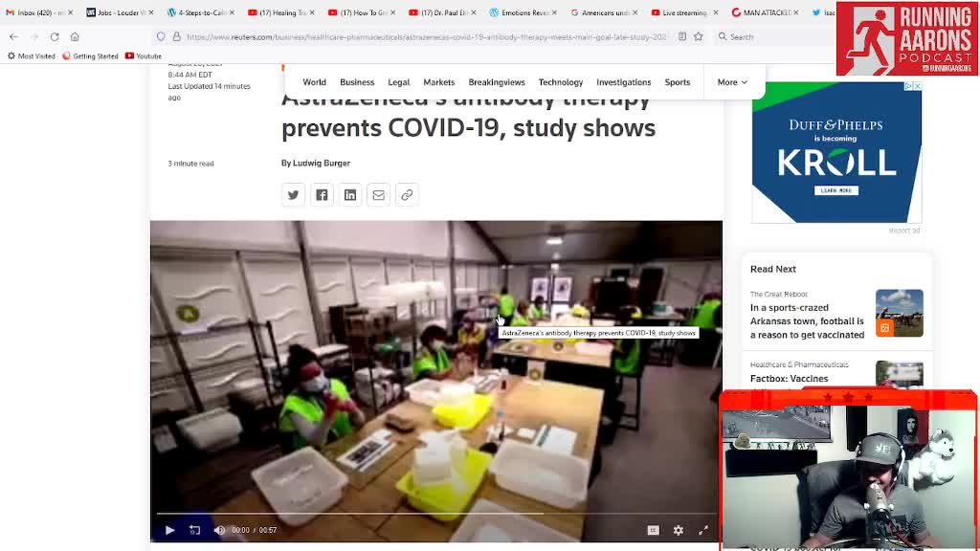Open Technology news section
Image resolution: width=980 pixels, height=551 pixels.
pos(561,82)
